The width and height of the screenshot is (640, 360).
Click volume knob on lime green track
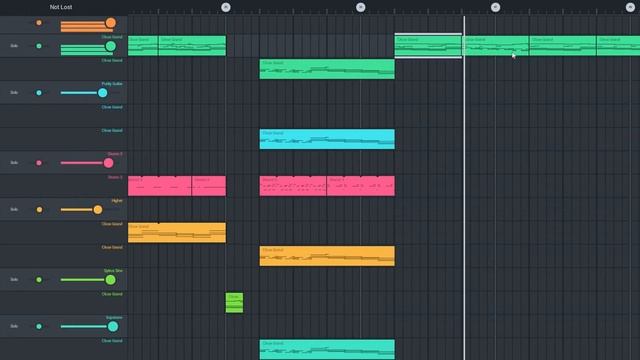(110, 280)
